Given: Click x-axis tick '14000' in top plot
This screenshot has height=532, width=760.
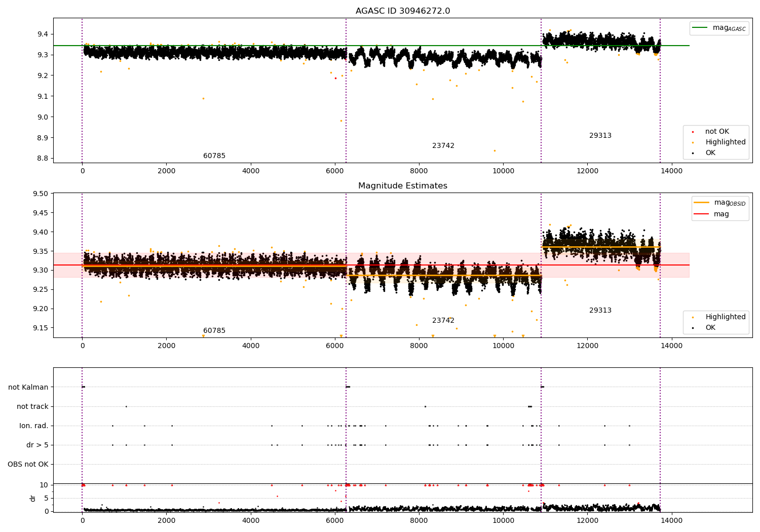Looking at the screenshot, I should 672,171.
